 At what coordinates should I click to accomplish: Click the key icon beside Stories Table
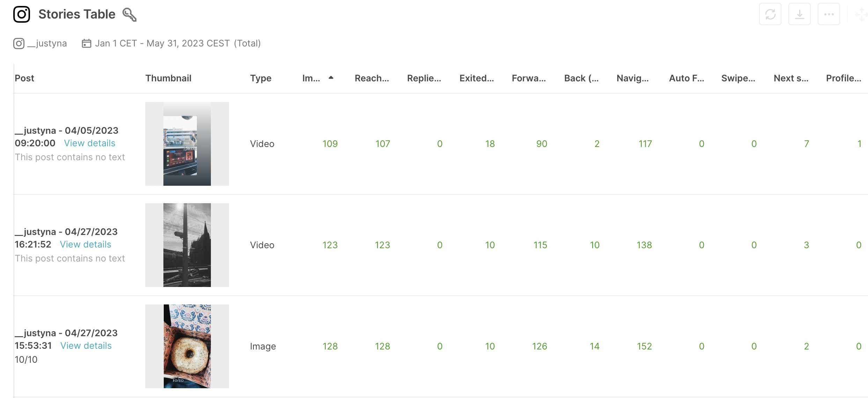click(129, 15)
